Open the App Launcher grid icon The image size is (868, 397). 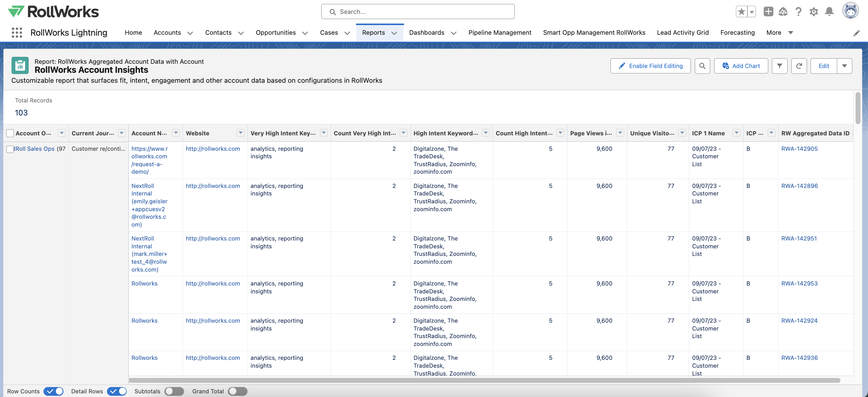(x=17, y=32)
